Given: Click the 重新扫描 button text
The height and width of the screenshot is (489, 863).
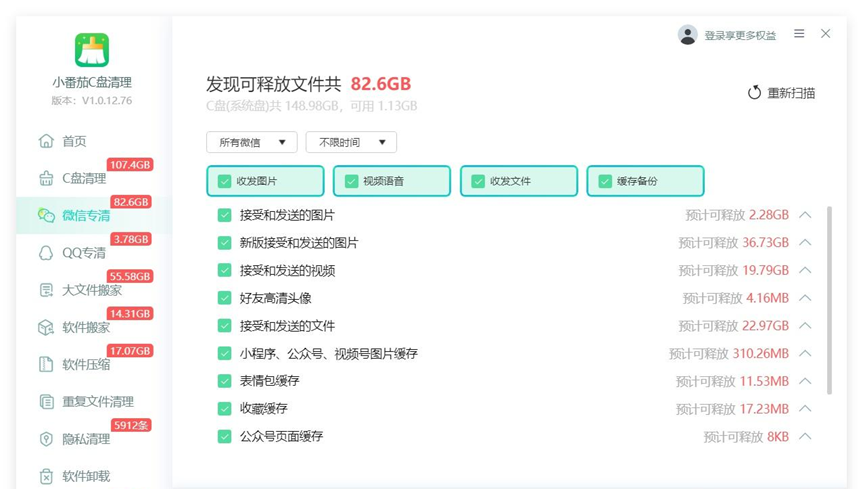Looking at the screenshot, I should tap(791, 93).
